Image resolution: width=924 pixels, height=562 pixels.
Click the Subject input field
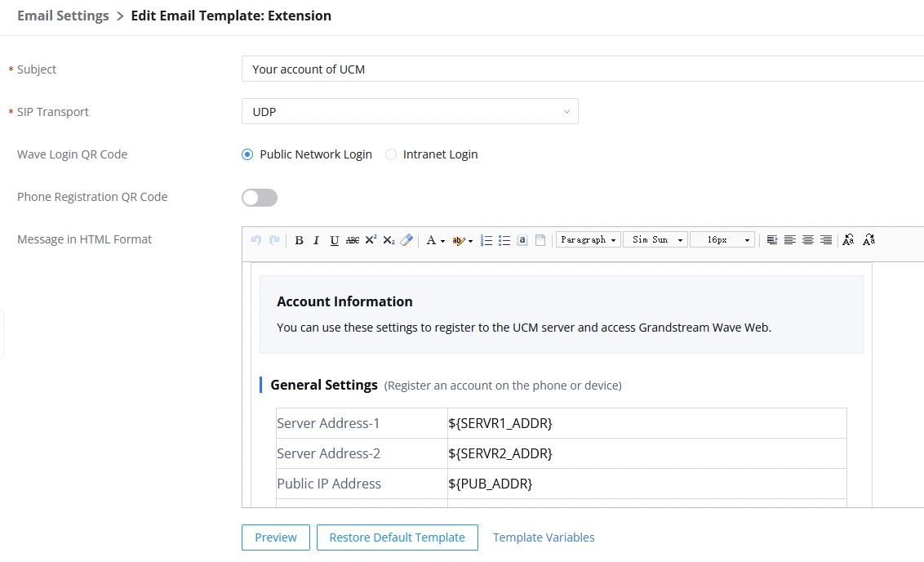[582, 69]
